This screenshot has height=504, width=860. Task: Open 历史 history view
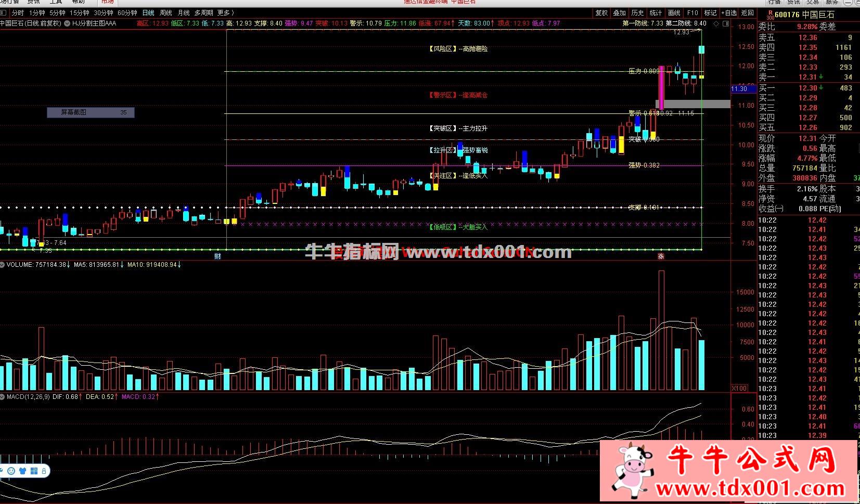point(638,13)
